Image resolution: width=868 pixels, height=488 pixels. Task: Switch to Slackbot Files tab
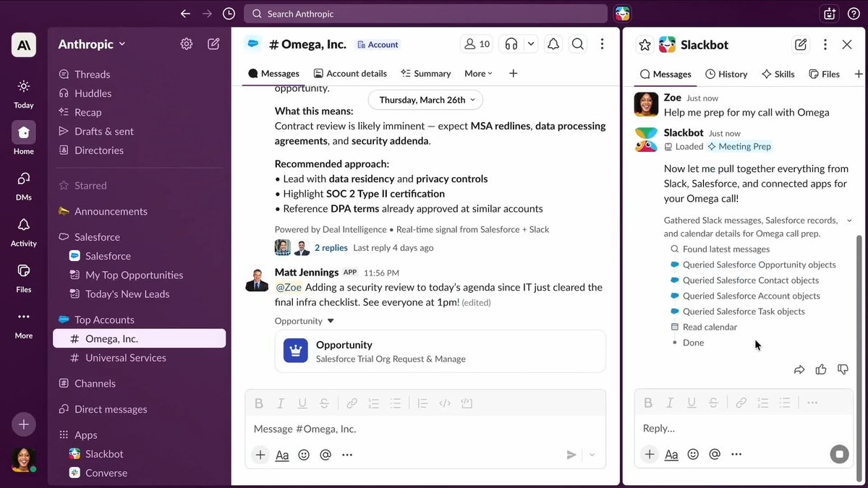click(x=824, y=74)
